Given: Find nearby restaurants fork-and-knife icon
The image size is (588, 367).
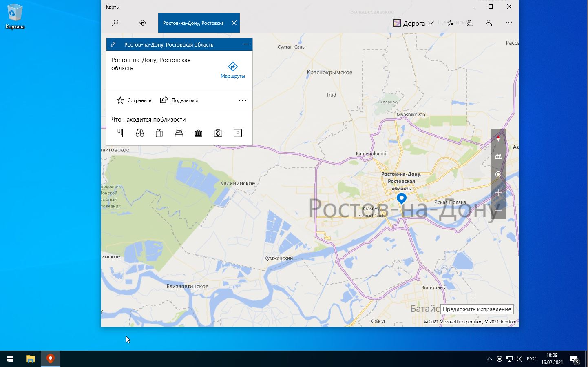Looking at the screenshot, I should [x=120, y=133].
